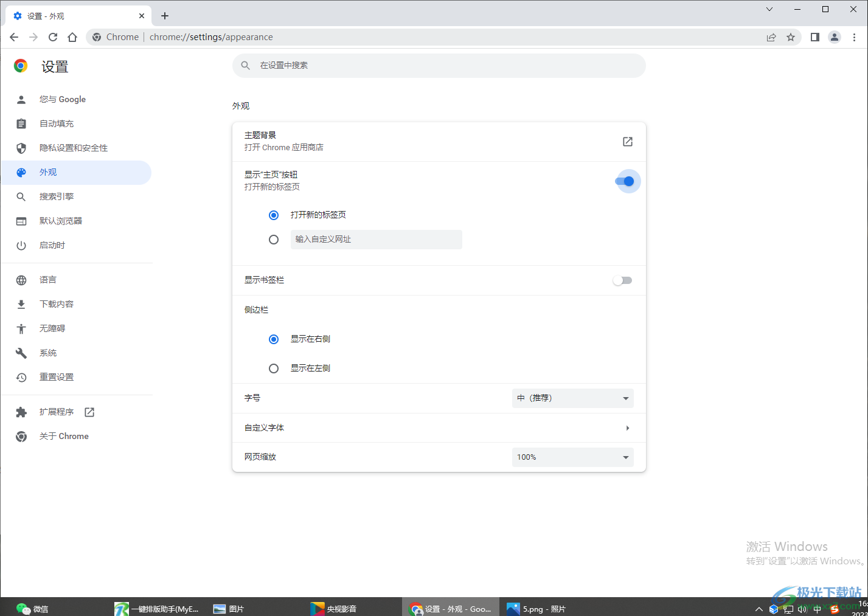Open 下载内容 settings section
The height and width of the screenshot is (616, 868).
click(x=76, y=304)
